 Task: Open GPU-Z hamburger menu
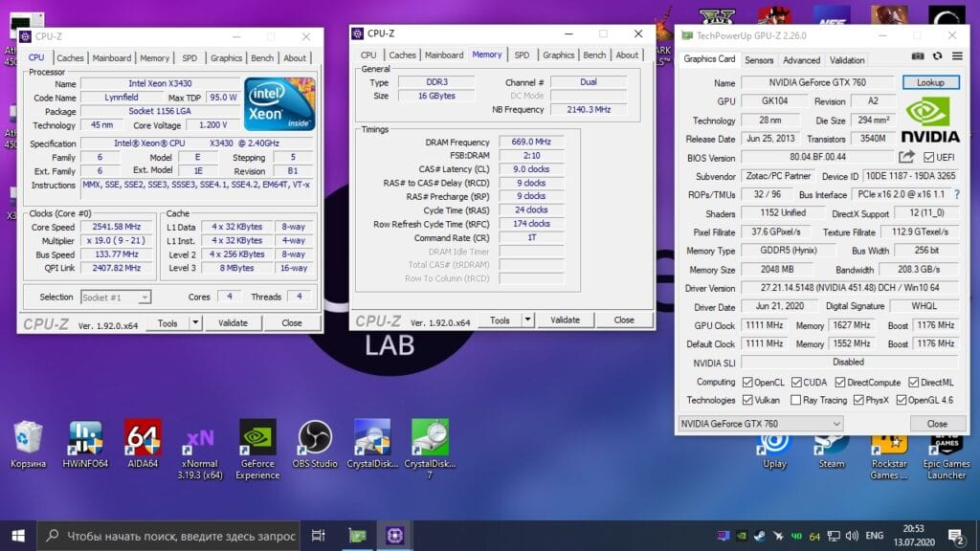tap(957, 56)
